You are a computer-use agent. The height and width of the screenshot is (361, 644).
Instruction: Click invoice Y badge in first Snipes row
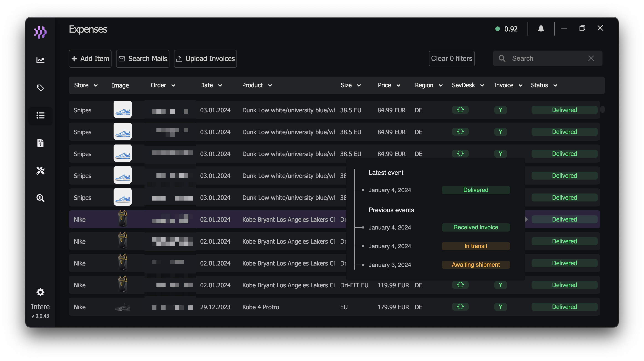click(x=501, y=110)
